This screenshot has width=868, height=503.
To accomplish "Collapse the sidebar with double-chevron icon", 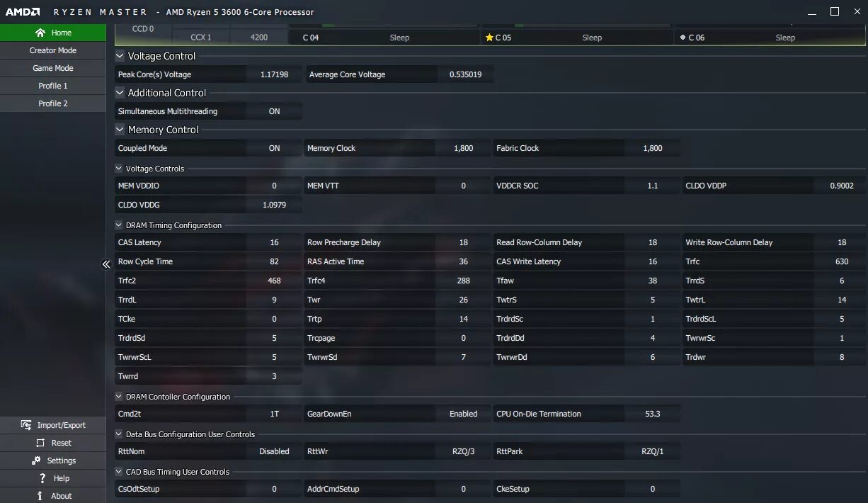I will coord(106,264).
